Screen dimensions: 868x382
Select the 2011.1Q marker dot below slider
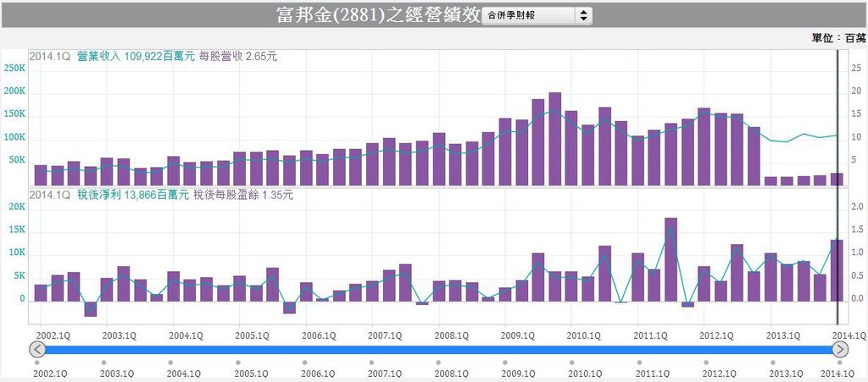(639, 363)
